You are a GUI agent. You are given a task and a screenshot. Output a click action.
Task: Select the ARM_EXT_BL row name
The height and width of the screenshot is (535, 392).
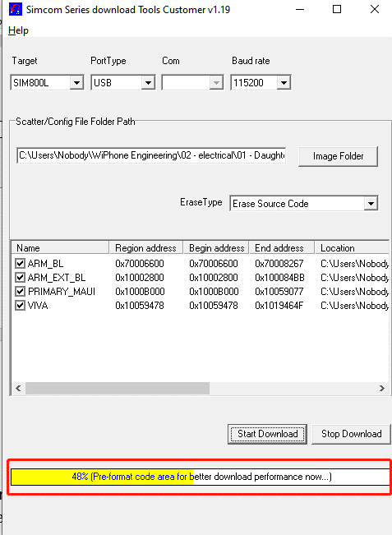click(57, 278)
